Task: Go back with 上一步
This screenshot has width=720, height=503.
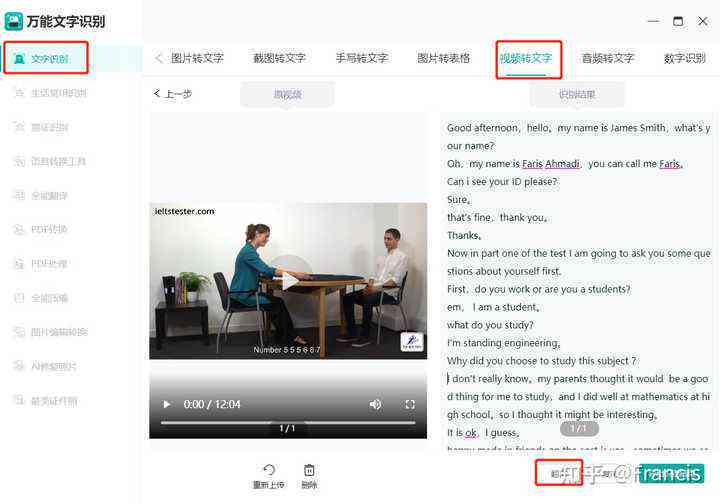Action: pos(173,94)
